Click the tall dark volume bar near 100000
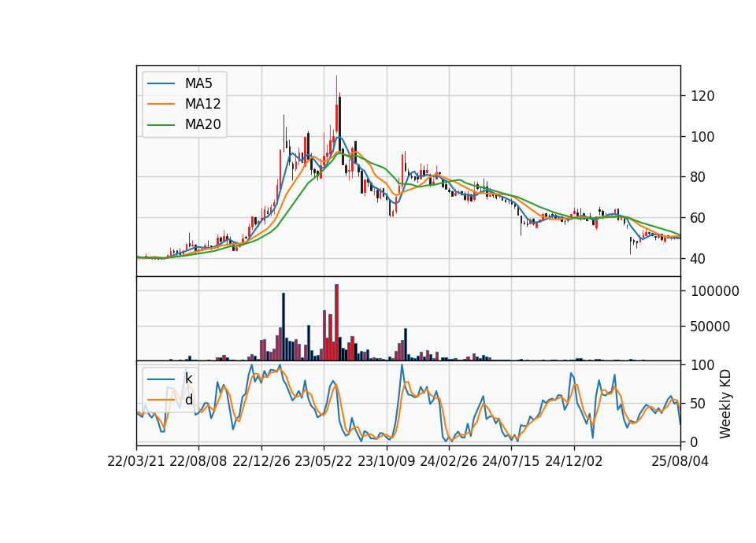 283,327
